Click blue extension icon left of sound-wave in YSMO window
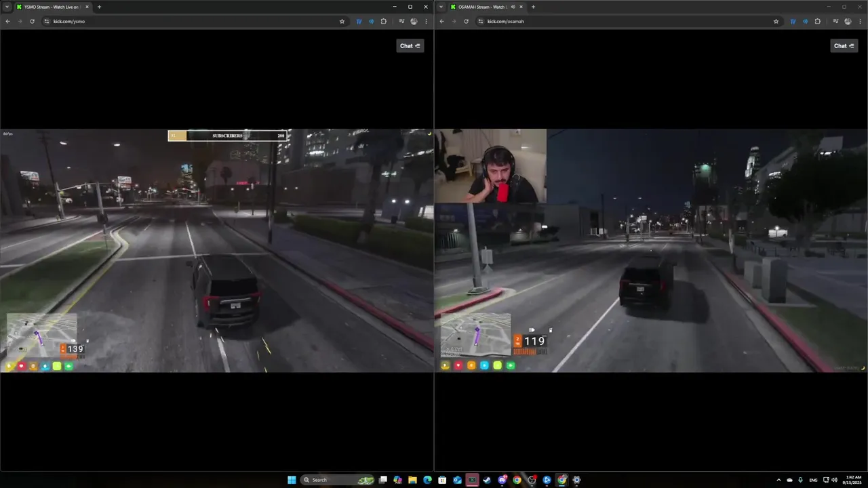This screenshot has height=488, width=868. click(x=359, y=21)
